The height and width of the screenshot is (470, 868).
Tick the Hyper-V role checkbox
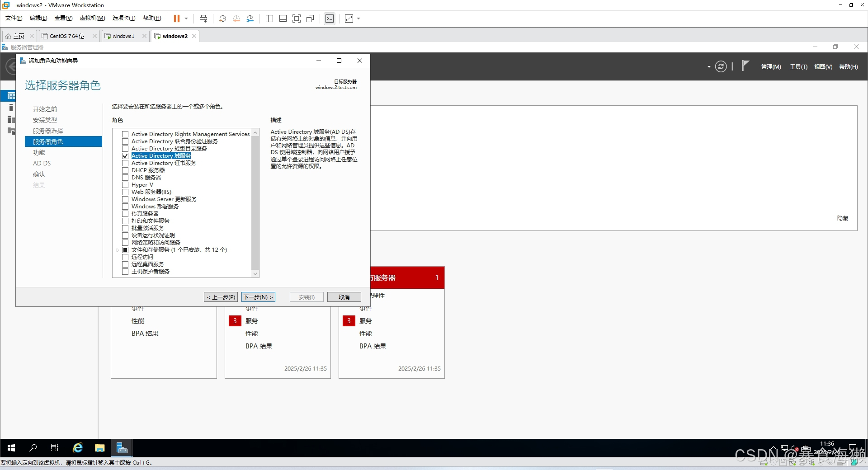click(x=125, y=185)
